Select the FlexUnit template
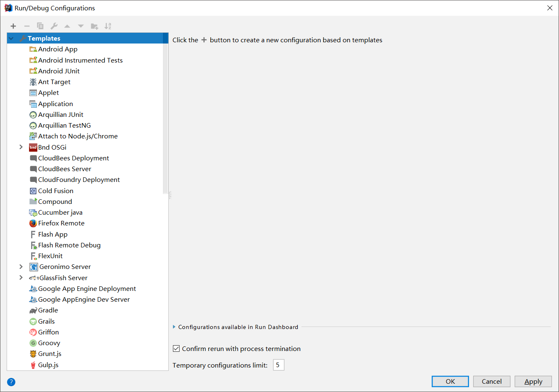 (x=50, y=256)
